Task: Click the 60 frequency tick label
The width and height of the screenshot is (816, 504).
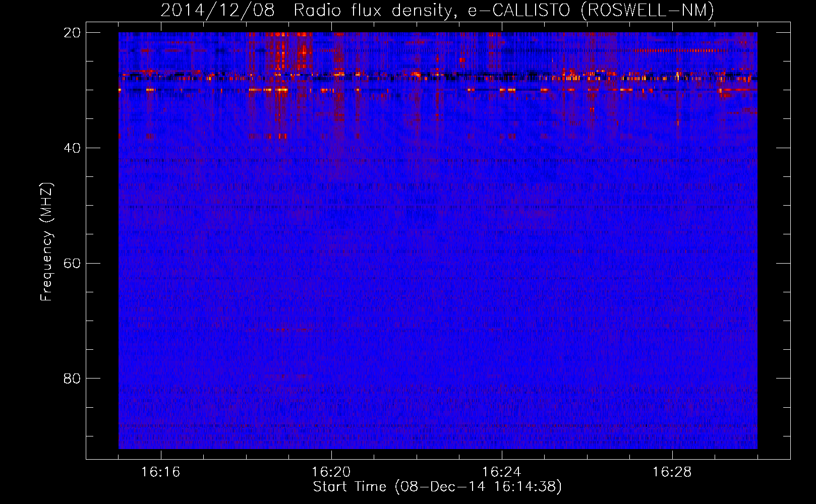Action: [72, 264]
